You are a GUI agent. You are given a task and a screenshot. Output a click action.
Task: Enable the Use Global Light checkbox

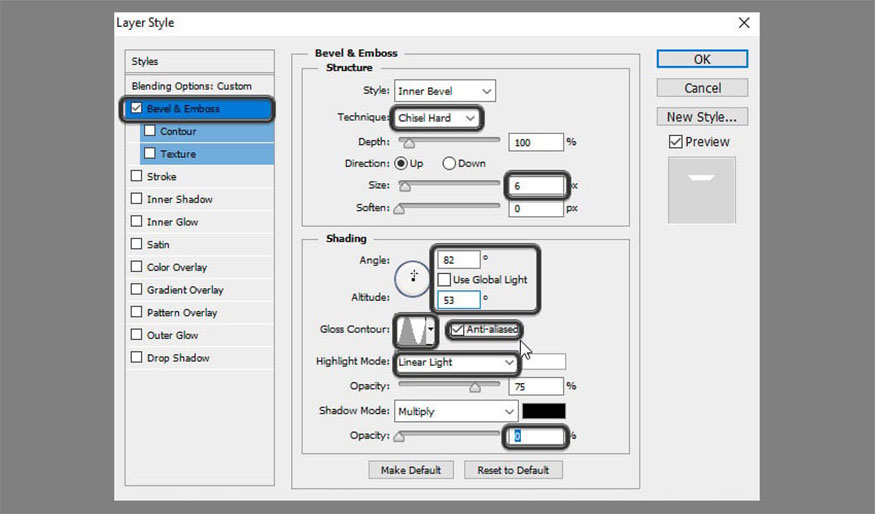tap(444, 279)
